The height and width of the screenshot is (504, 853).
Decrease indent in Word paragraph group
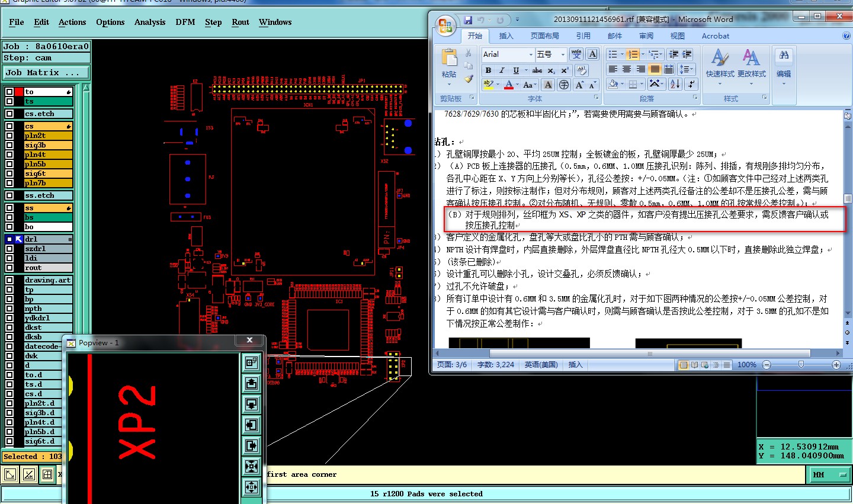[x=674, y=54]
